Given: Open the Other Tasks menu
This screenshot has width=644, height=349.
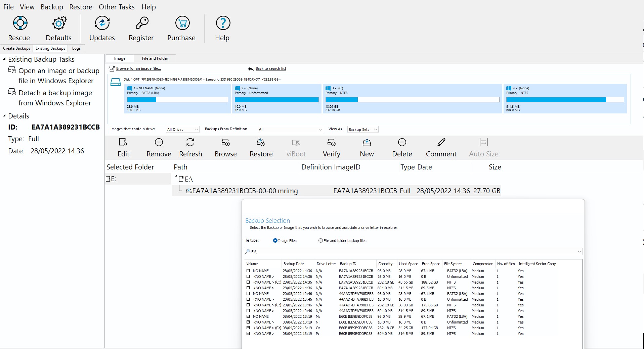Looking at the screenshot, I should click(x=116, y=7).
